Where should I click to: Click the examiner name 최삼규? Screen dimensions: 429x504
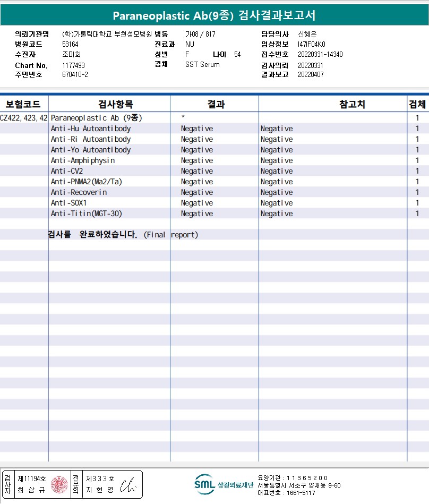point(31,490)
